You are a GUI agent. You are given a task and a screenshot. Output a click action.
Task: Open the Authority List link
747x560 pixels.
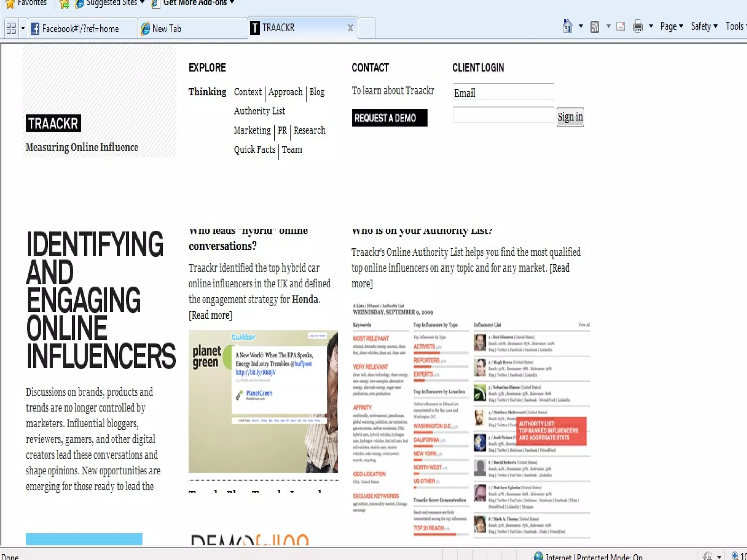[259, 111]
